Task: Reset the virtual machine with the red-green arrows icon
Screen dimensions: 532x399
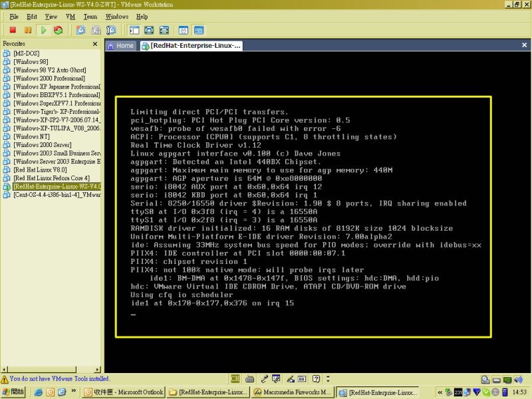Action: [59, 30]
